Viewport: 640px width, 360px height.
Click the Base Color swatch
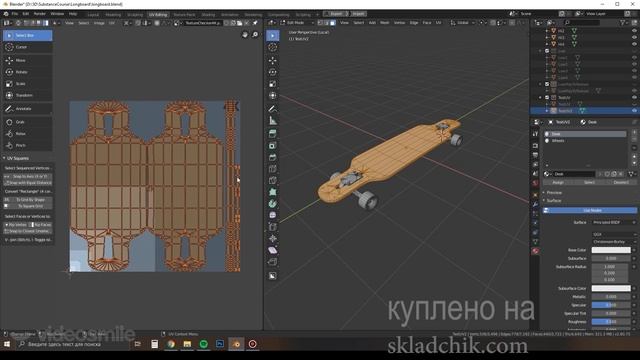[611, 250]
